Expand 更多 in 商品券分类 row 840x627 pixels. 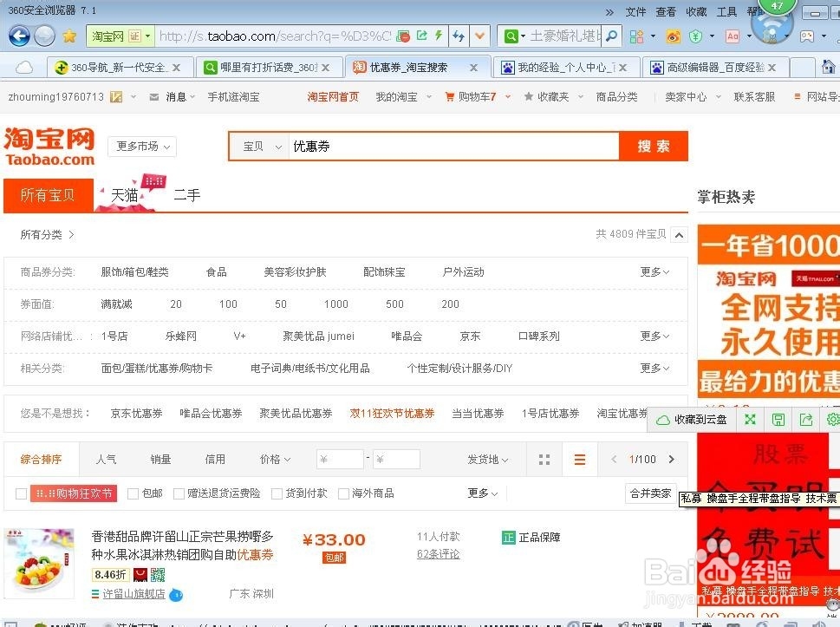pyautogui.click(x=654, y=272)
